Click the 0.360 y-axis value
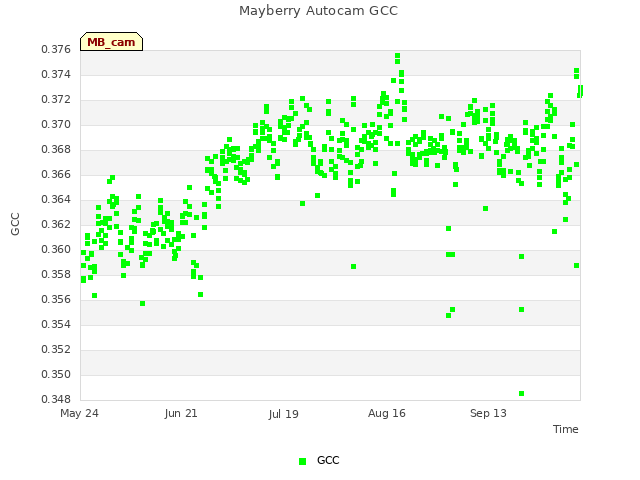This screenshot has width=640, height=480. pyautogui.click(x=56, y=249)
